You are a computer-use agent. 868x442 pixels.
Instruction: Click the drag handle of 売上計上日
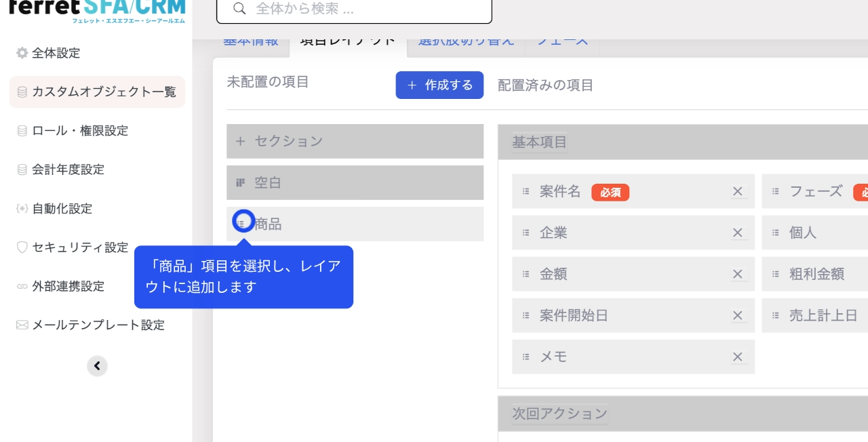[776, 316]
